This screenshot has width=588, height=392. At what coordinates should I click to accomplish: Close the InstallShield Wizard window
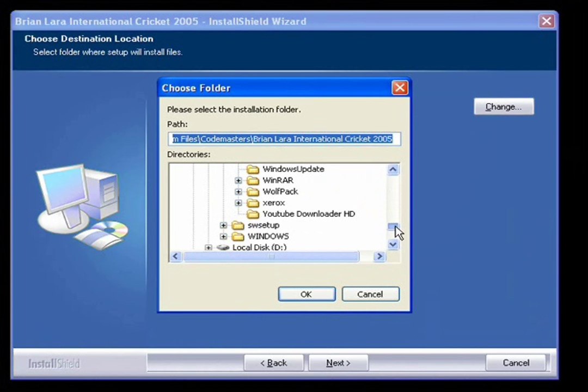click(547, 21)
